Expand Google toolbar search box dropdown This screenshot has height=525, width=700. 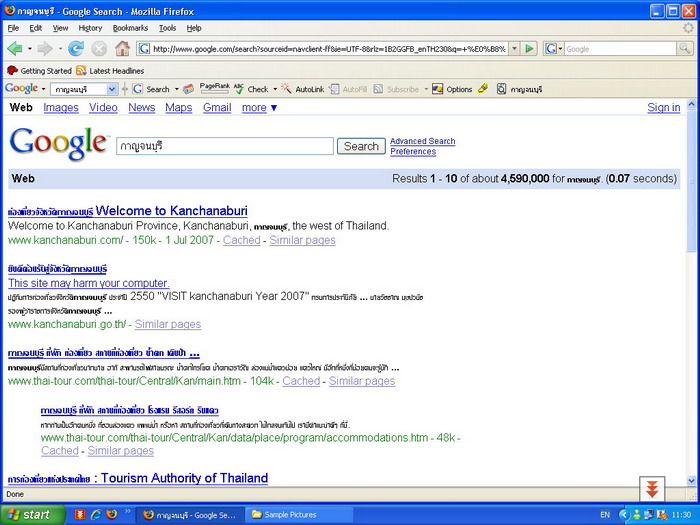point(112,89)
